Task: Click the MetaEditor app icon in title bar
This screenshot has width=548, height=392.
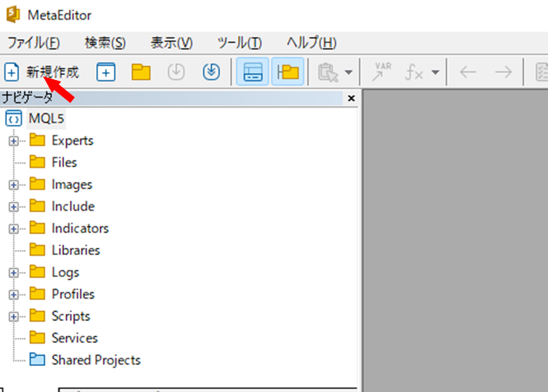Action: pos(13,15)
